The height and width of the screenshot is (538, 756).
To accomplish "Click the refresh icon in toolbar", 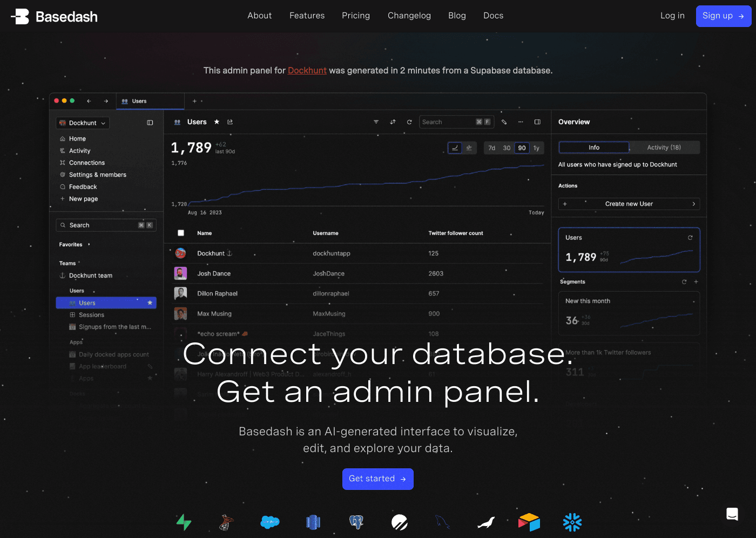I will [409, 122].
